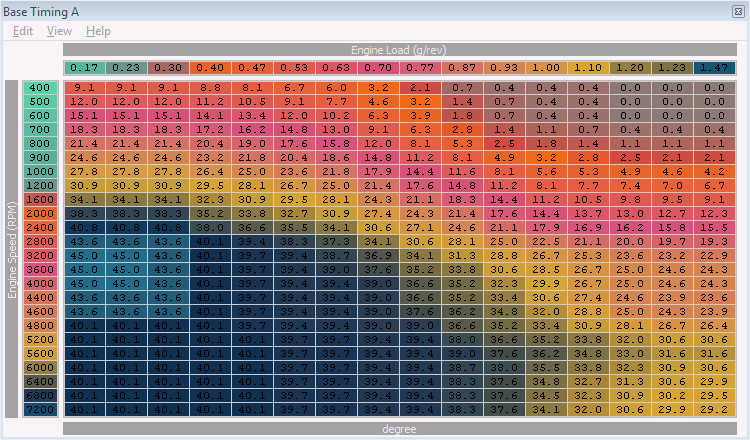Viewport: 750px width, 440px height.
Task: Select the 900 RPM row header
Action: coord(40,158)
